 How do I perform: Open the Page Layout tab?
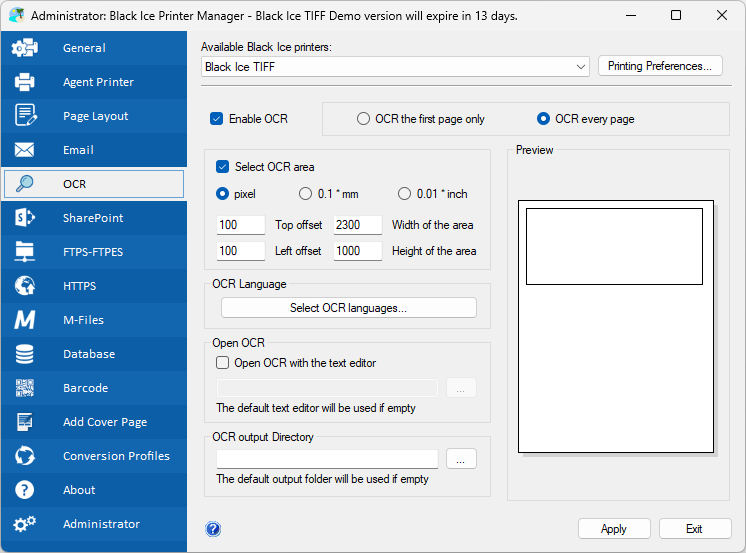[95, 116]
